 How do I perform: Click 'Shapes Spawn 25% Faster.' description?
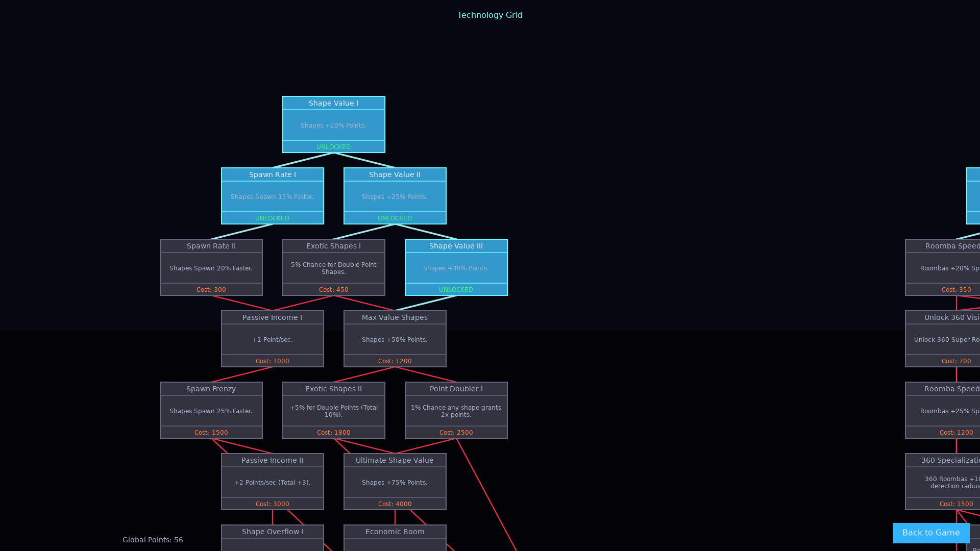click(211, 411)
